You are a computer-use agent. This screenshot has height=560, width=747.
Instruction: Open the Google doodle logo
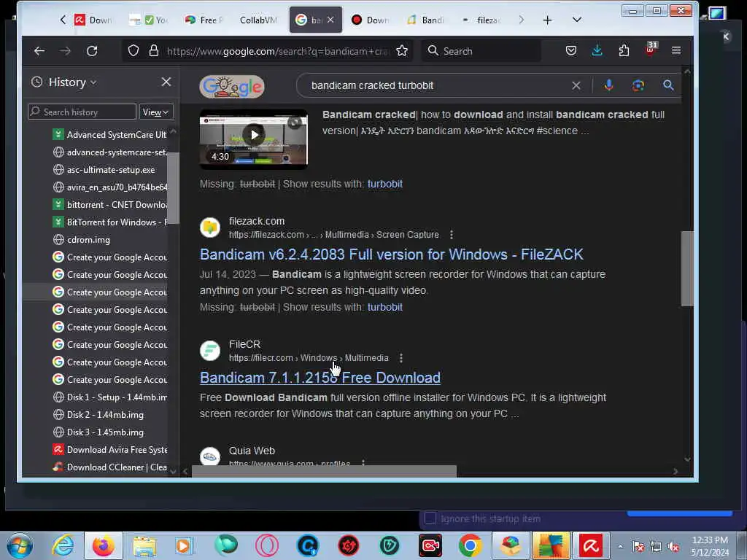point(231,87)
